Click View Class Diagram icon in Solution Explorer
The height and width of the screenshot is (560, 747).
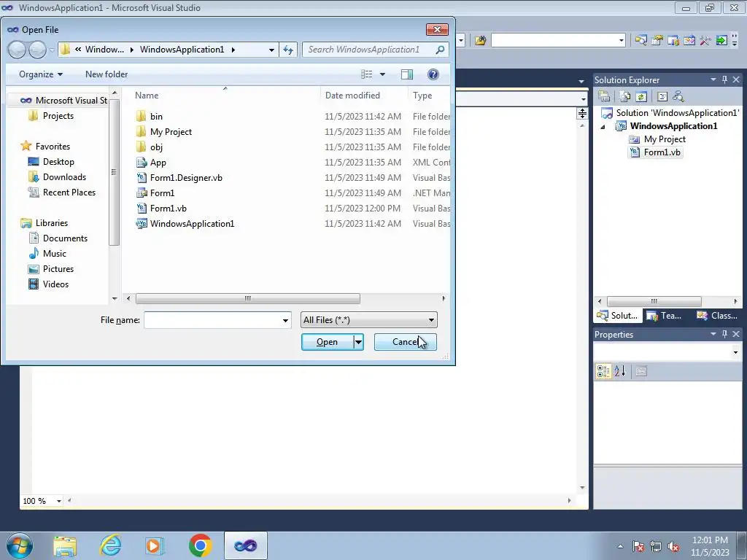click(x=678, y=97)
